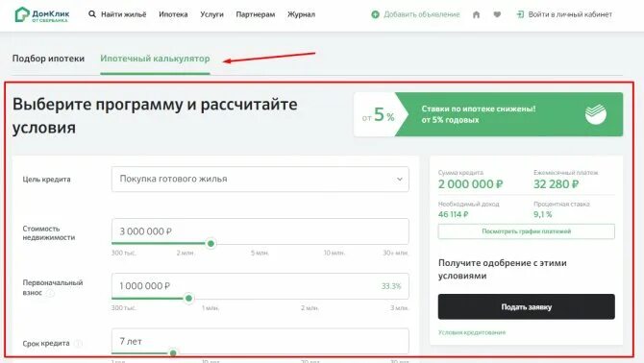This screenshot has width=644, height=363.
Task: Click the 5 млн. mark on the property value scale
Action: (260, 253)
